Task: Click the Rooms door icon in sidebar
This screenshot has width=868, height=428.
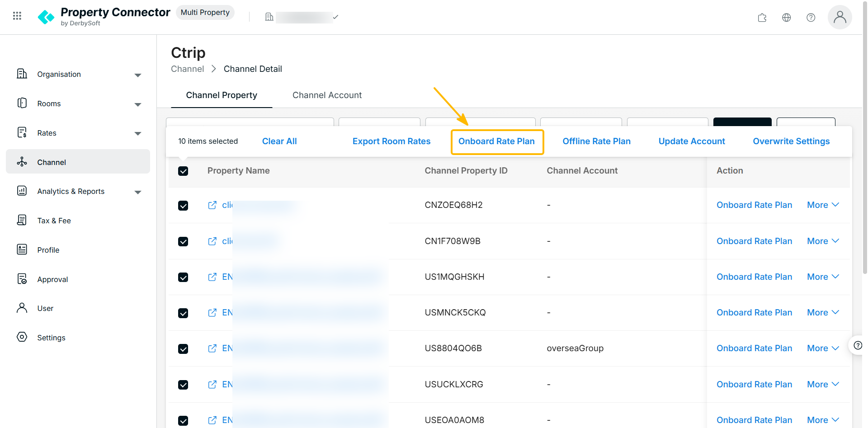Action: tap(22, 103)
